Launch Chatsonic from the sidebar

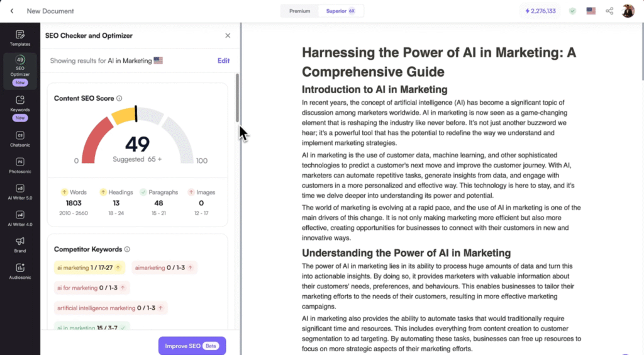pos(19,139)
